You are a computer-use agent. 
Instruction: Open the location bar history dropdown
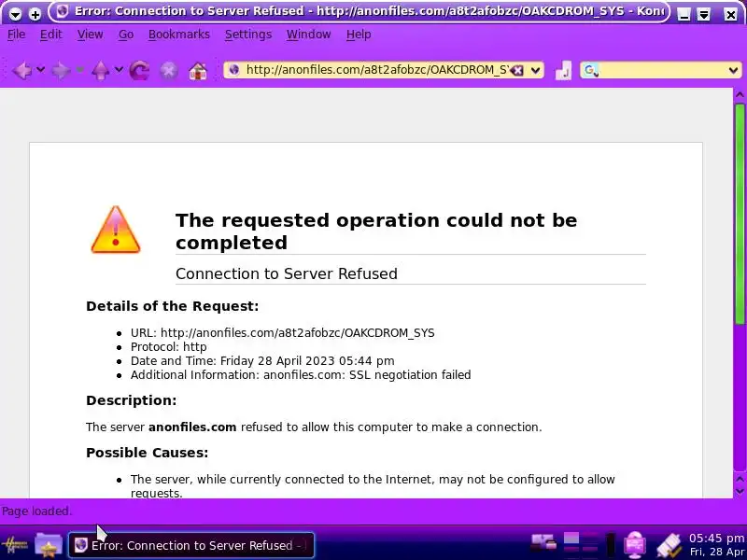535,71
